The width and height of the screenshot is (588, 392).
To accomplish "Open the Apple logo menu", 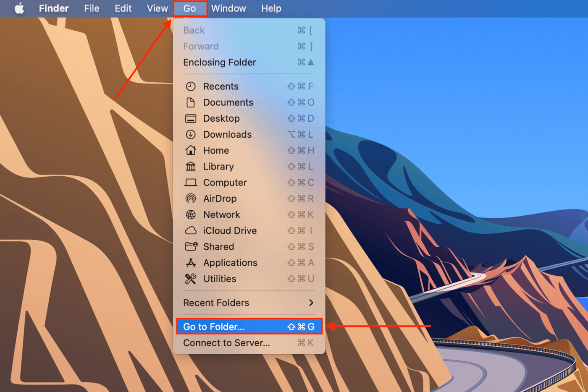I will click(x=19, y=8).
